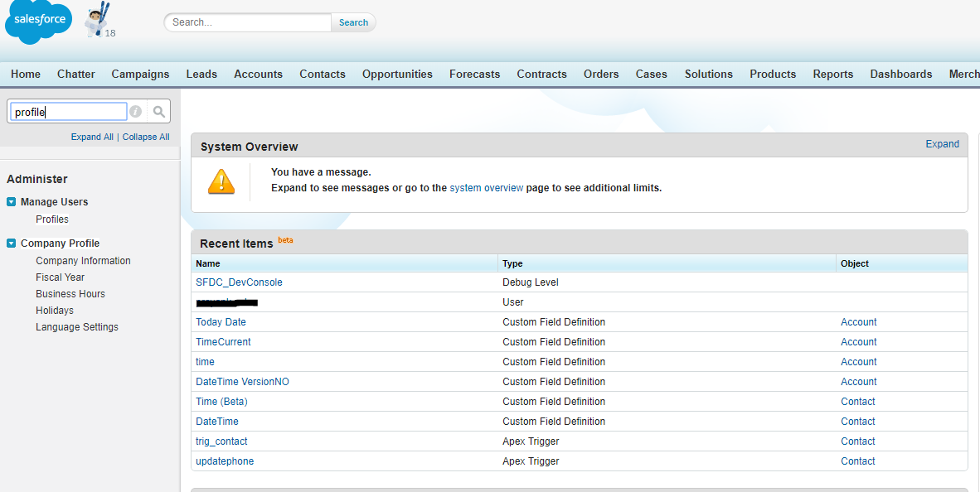Click inside the Quick Find input field
The image size is (980, 492).
[68, 110]
